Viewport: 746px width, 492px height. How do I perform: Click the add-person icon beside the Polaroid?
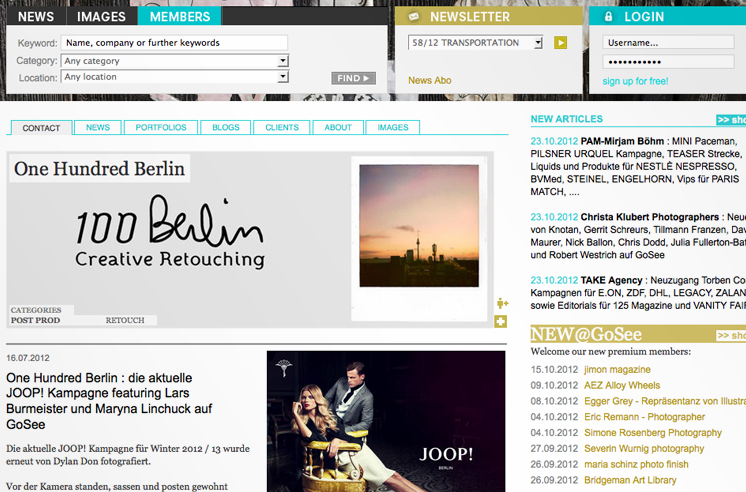[x=501, y=304]
